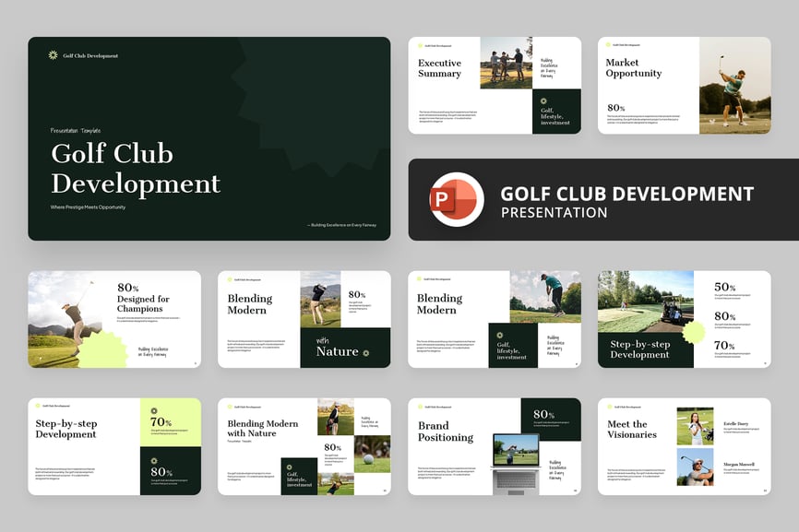The image size is (799, 532).
Task: Click the 'GOLF CLUB DEVELOPMENT PRESENTATION' banner text
Action: 626,202
